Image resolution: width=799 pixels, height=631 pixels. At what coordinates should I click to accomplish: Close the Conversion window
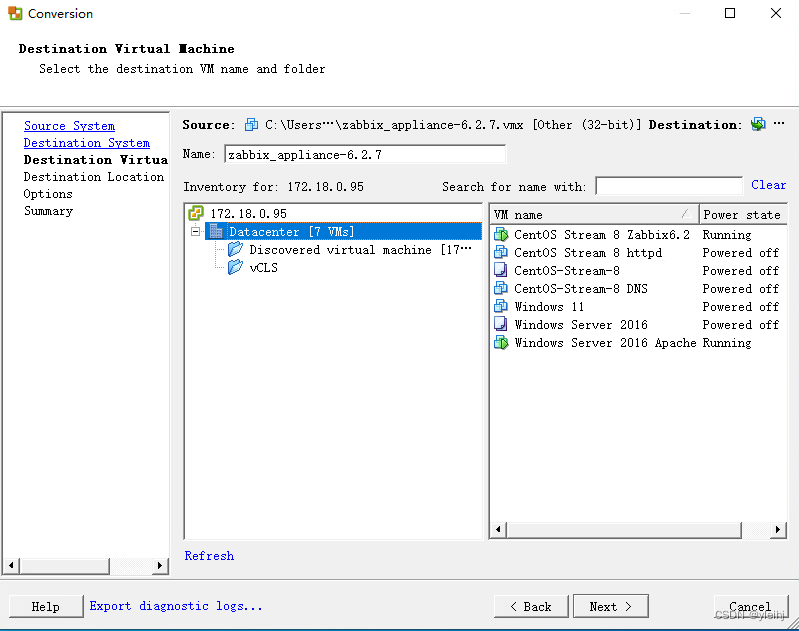(776, 13)
